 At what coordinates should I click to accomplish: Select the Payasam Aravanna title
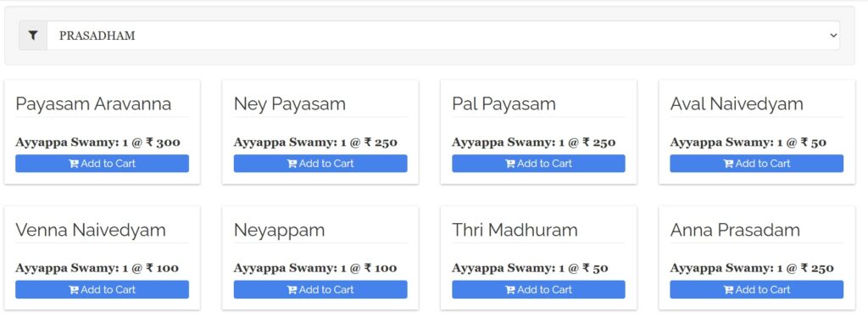(93, 103)
